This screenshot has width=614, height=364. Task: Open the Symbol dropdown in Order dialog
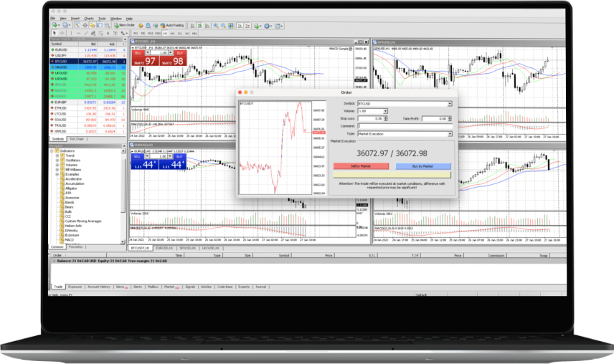click(x=450, y=104)
